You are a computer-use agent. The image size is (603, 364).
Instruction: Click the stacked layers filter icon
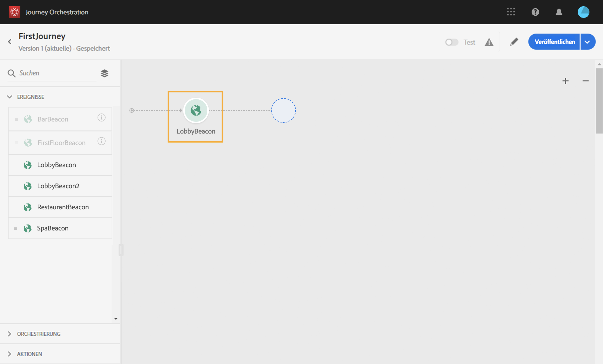(105, 73)
